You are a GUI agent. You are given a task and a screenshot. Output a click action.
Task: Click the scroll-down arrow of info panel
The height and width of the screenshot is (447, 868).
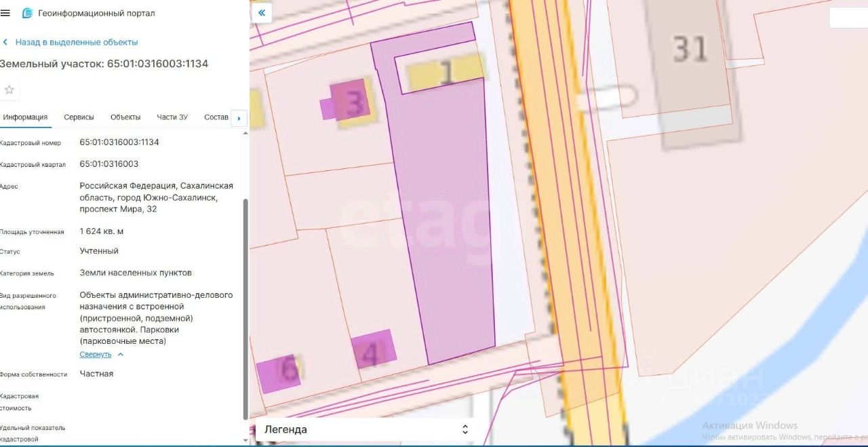coord(245,440)
